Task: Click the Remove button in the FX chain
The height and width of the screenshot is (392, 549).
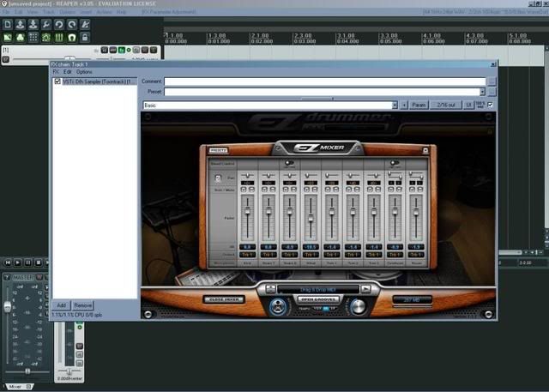Action: pos(82,305)
